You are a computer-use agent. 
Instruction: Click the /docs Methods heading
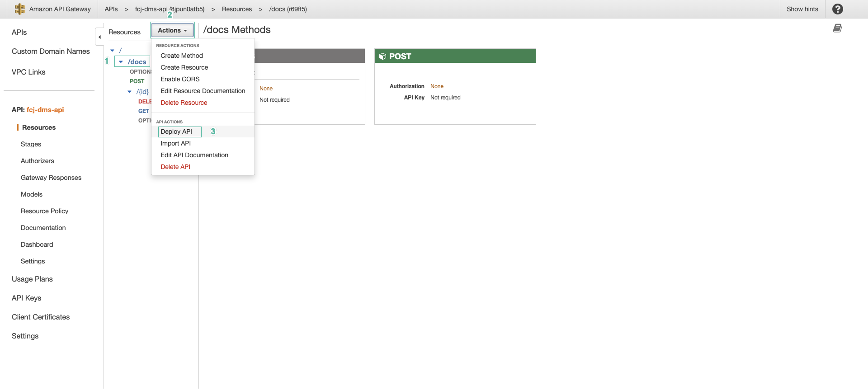[x=237, y=30]
